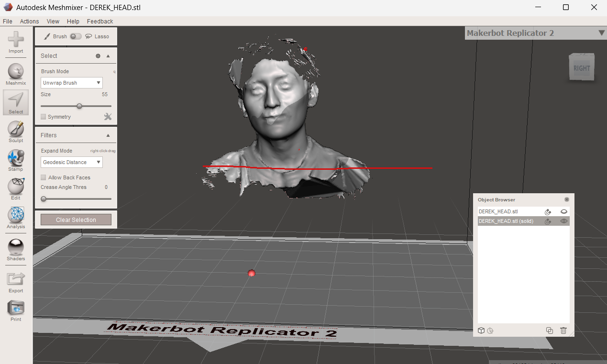
Task: Close the Object Browser panel
Action: [567, 199]
